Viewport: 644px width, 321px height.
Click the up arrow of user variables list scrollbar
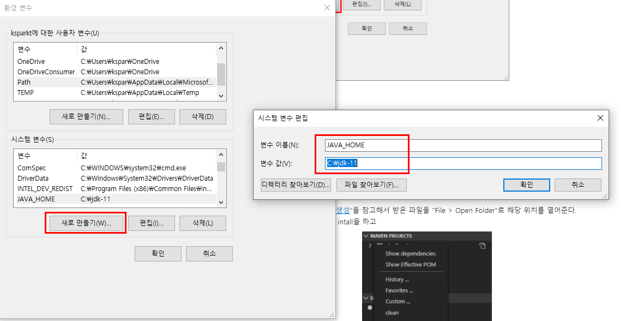[221, 48]
